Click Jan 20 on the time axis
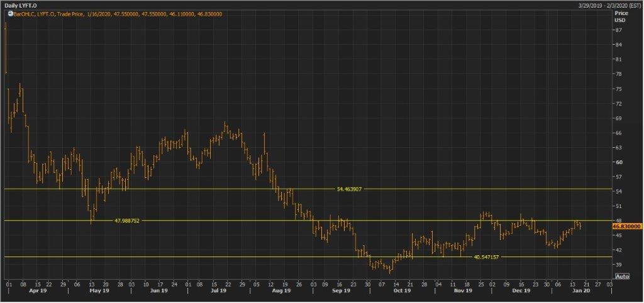644x303 pixels. tap(581, 291)
